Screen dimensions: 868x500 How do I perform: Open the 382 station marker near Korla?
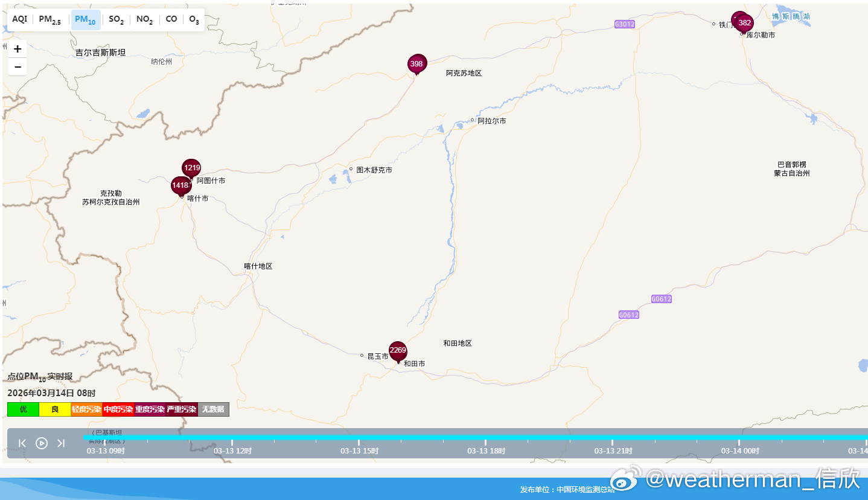click(745, 24)
